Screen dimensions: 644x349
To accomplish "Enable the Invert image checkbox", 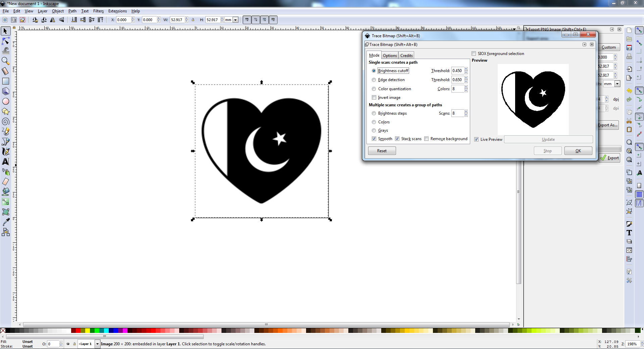I will tap(374, 98).
